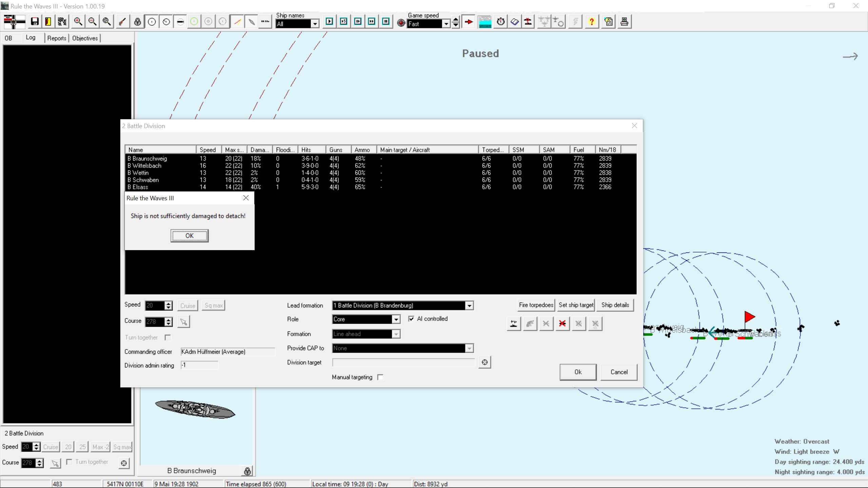Viewport: 868px width, 488px height.
Task: Click the red arrow toolbar icon
Action: click(469, 22)
